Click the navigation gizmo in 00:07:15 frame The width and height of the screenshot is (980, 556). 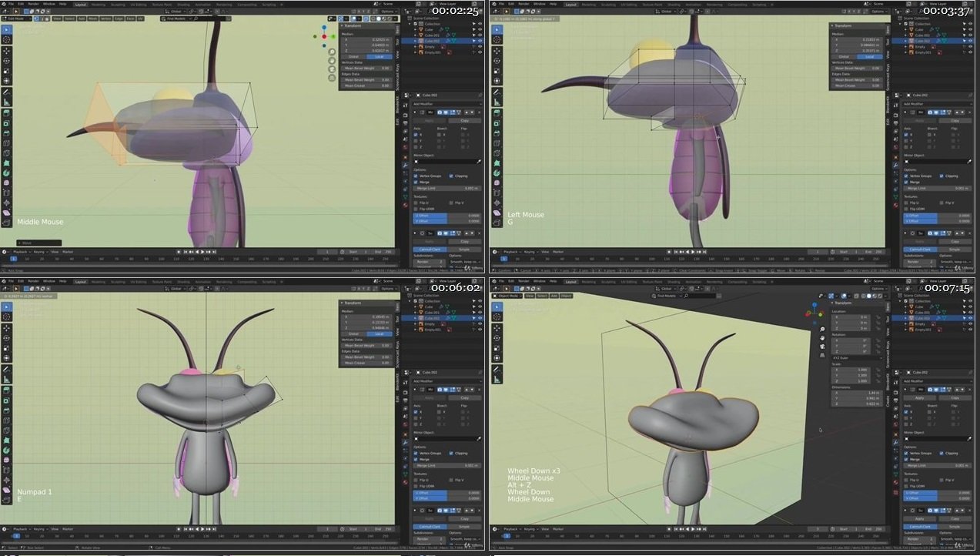(x=814, y=313)
